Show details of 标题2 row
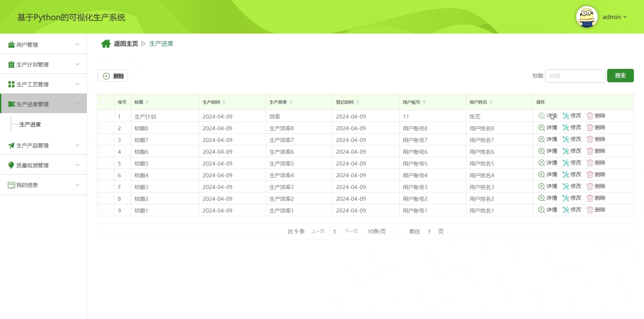The width and height of the screenshot is (644, 319). coord(547,198)
